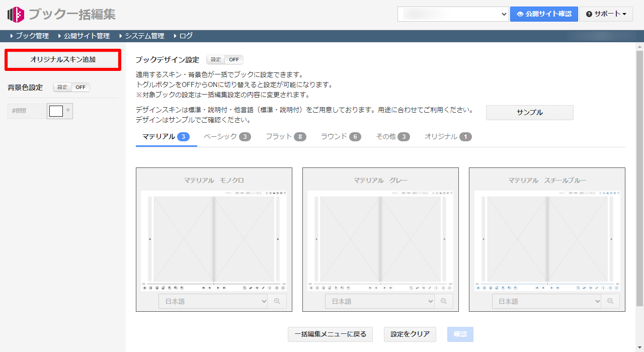Switch to the フラット skin tab
644x352 pixels.
pyautogui.click(x=285, y=136)
